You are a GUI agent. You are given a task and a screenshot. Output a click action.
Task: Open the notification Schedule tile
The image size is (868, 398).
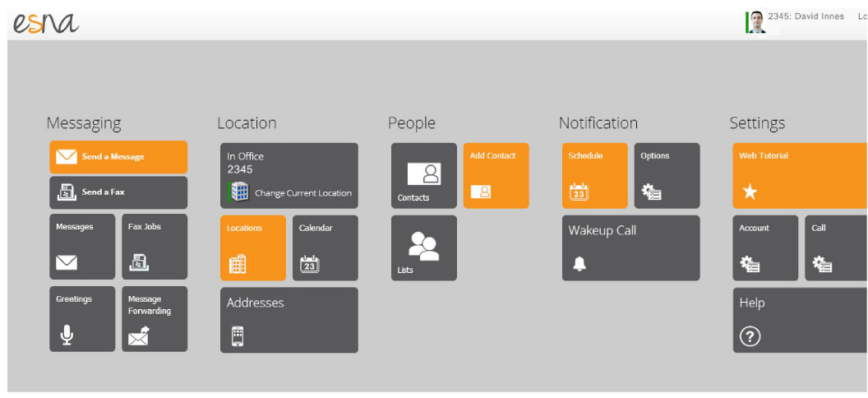[x=594, y=176]
